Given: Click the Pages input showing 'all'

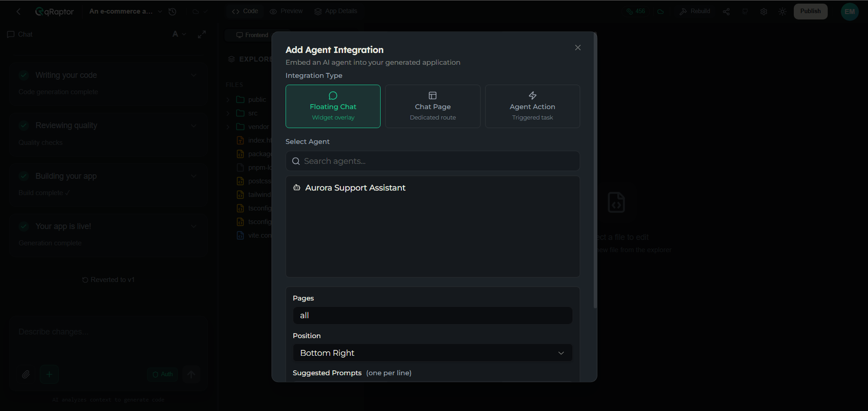Looking at the screenshot, I should tap(433, 315).
